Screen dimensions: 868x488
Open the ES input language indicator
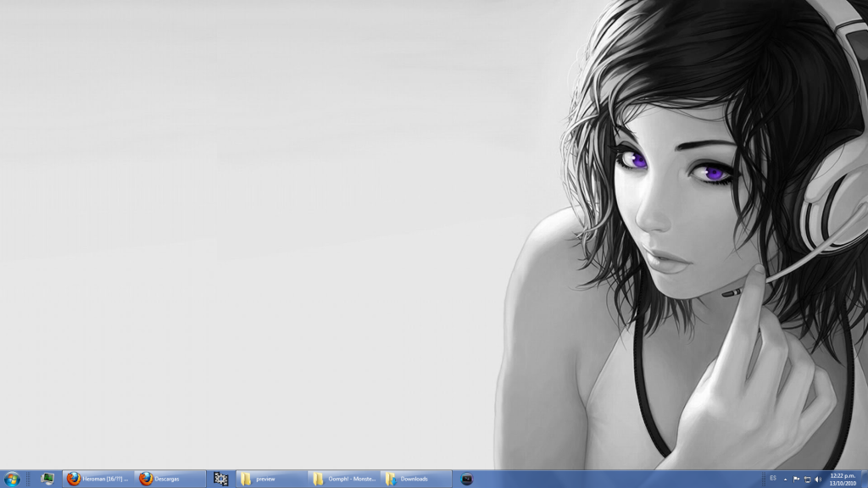773,479
